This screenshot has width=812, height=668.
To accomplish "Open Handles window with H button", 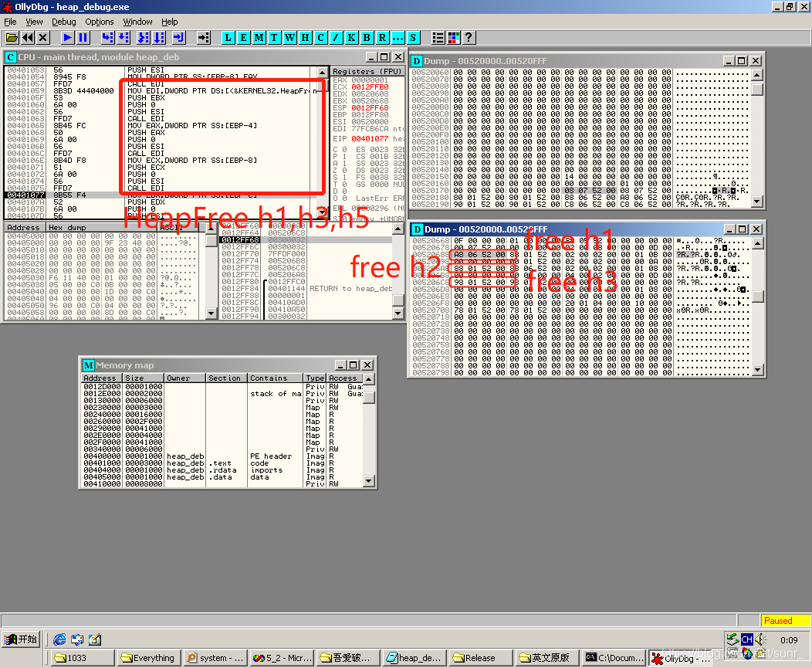I will 305,37.
